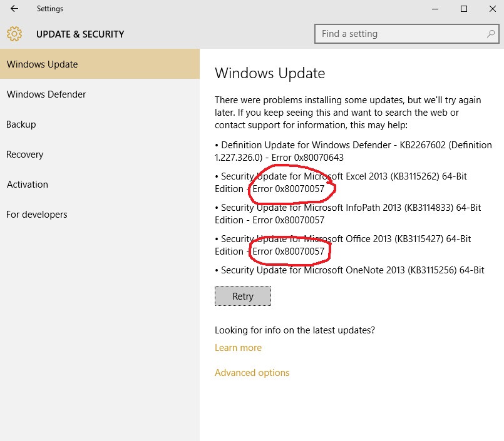Screen dimensions: 504x441
Task: Open Windows Defender settings
Action: pos(100,94)
